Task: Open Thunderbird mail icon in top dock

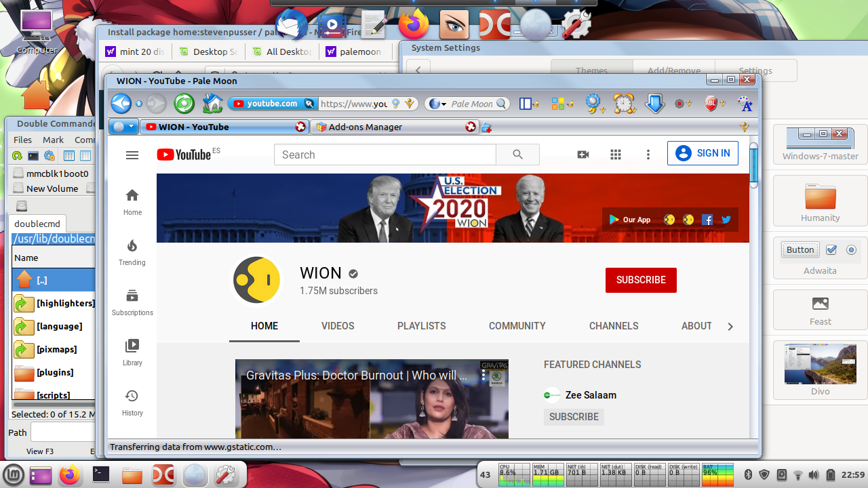Action: [x=292, y=25]
